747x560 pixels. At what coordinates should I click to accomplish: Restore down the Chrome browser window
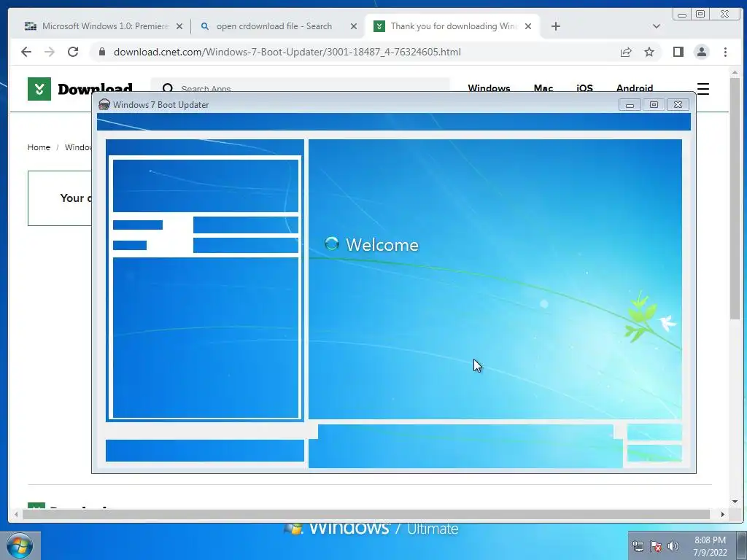click(x=700, y=15)
